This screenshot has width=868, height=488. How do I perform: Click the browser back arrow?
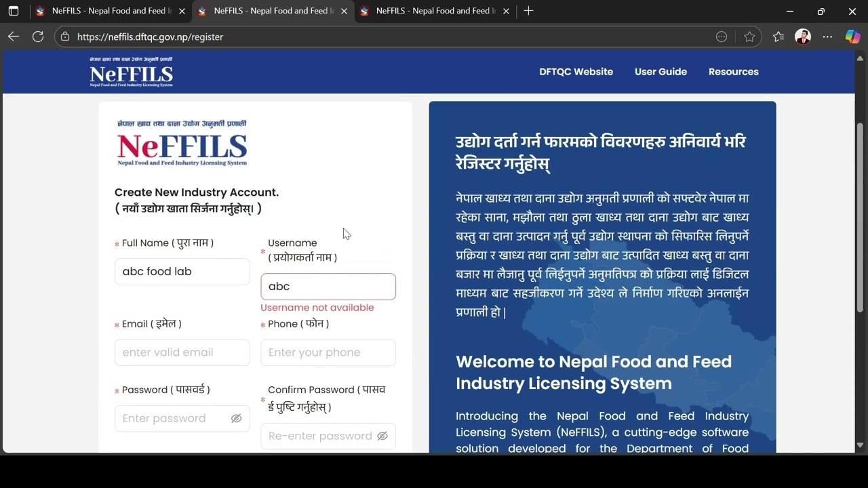(14, 37)
